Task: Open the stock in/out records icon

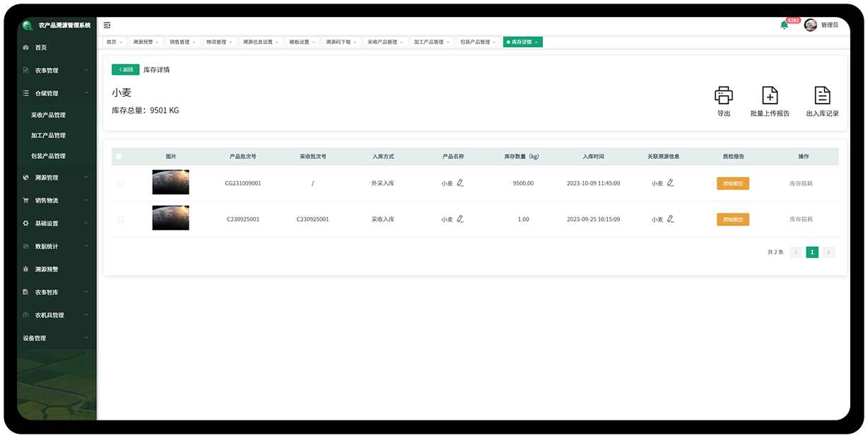Action: 822,95
